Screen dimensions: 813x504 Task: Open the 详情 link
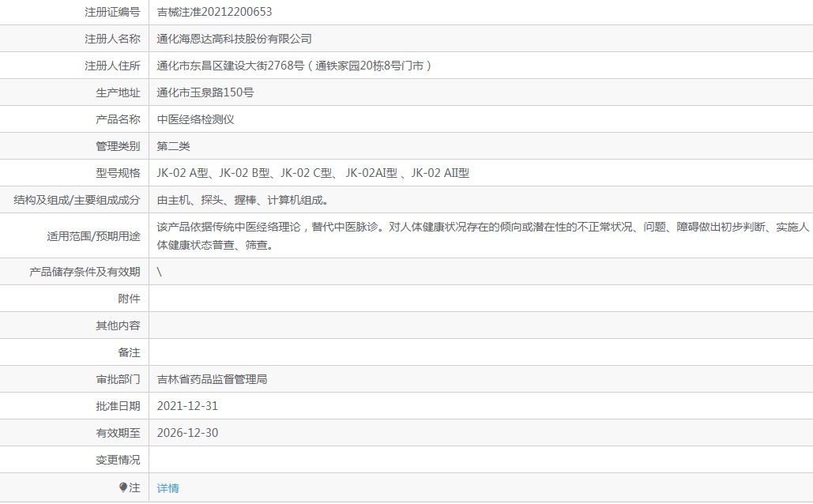168,488
